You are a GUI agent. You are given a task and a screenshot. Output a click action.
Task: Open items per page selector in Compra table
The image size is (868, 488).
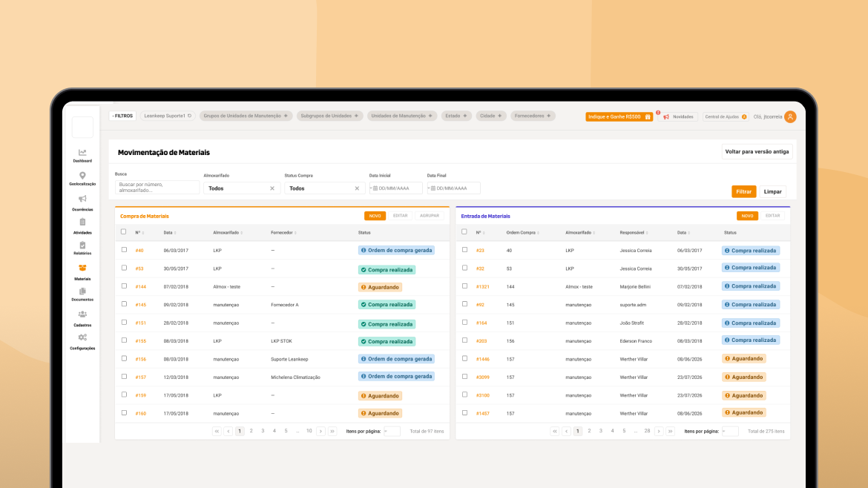click(x=392, y=431)
